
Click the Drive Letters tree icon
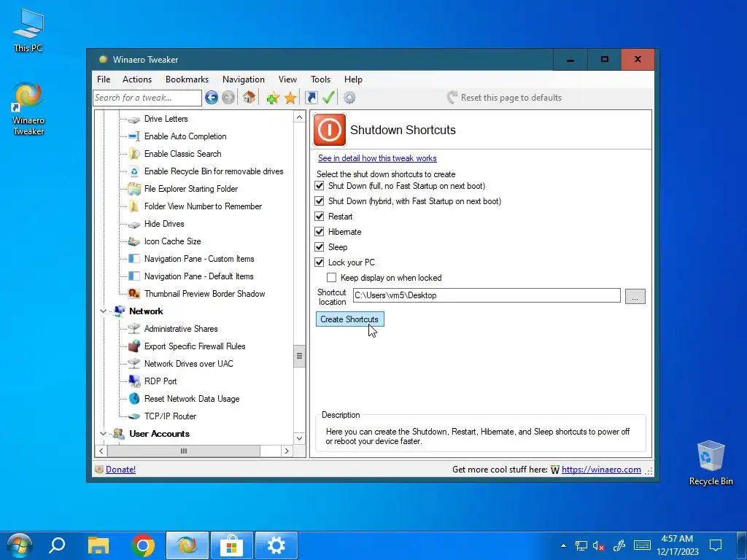134,119
